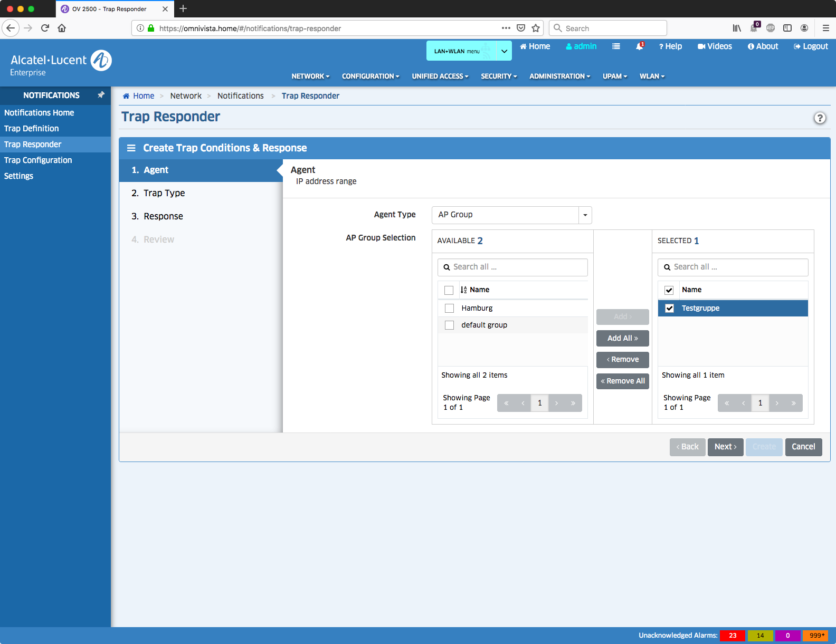Unpin the Notifications sidebar with pin icon
This screenshot has height=644, width=836.
pos(101,95)
